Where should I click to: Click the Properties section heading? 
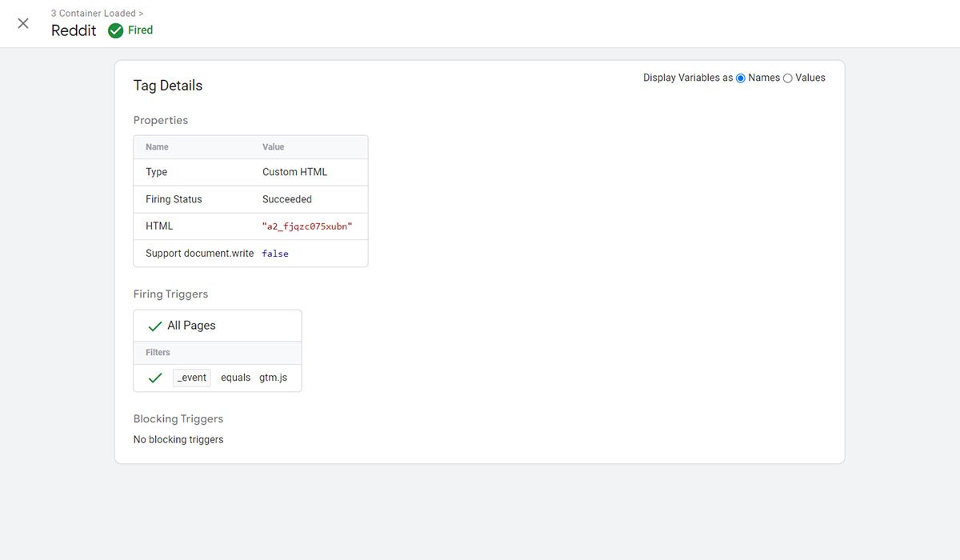[x=161, y=121]
